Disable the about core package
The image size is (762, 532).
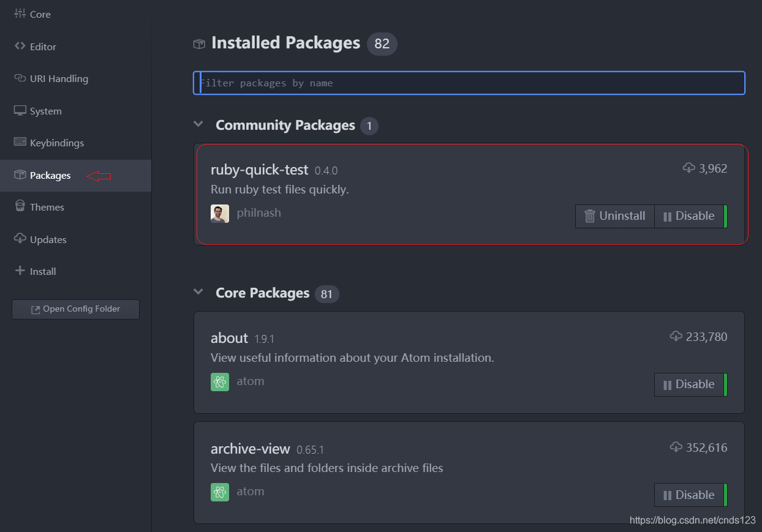pos(689,384)
